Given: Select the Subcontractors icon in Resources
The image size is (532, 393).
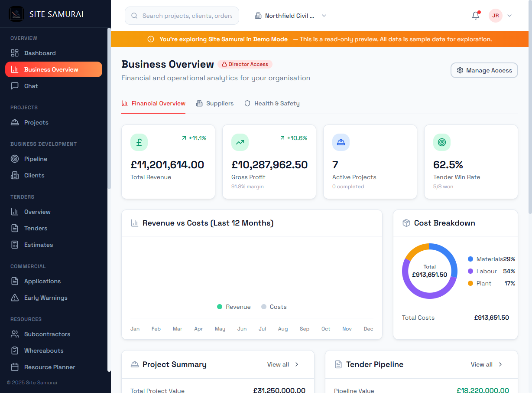Looking at the screenshot, I should coord(16,334).
